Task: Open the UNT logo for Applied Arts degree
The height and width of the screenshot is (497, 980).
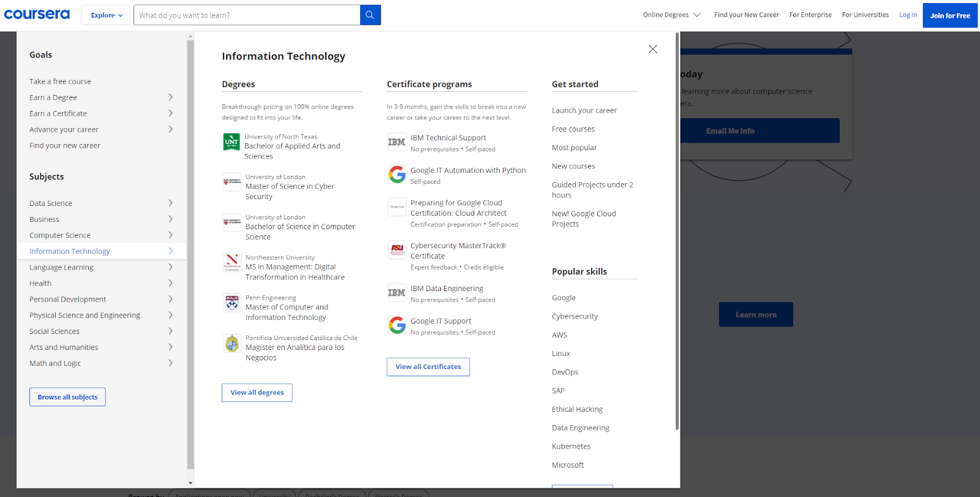Action: pos(232,142)
